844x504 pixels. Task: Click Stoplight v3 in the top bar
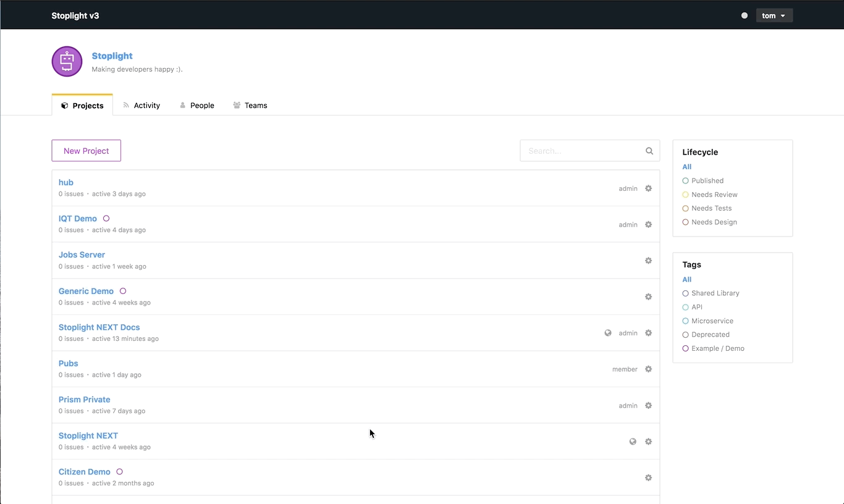[75, 15]
